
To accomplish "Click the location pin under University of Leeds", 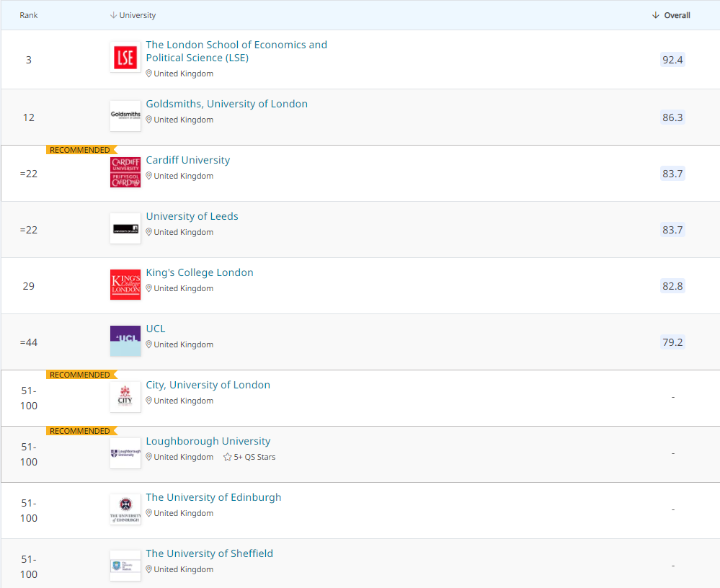I will click(x=148, y=232).
